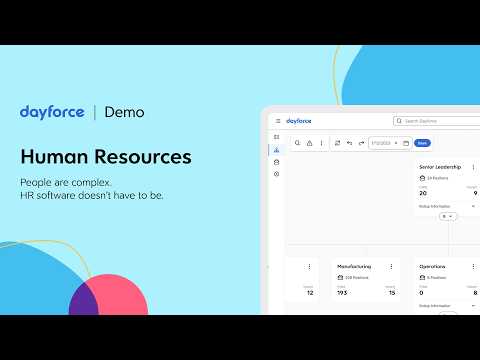
Task: Click the bottom circular sidebar icon
Action: click(x=276, y=174)
